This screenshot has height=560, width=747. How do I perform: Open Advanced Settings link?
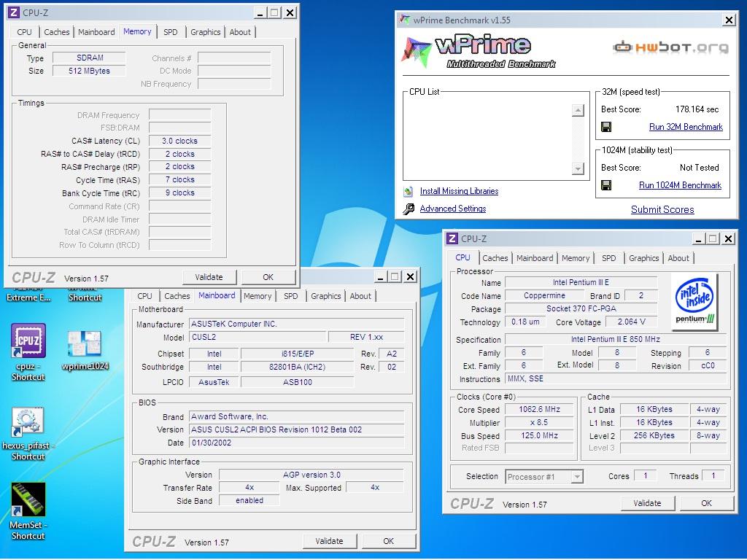click(453, 209)
